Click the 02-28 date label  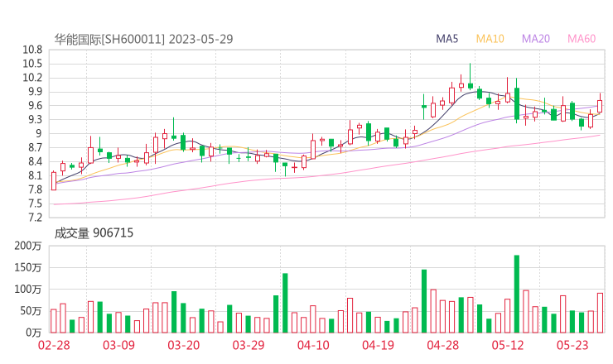tap(54, 345)
